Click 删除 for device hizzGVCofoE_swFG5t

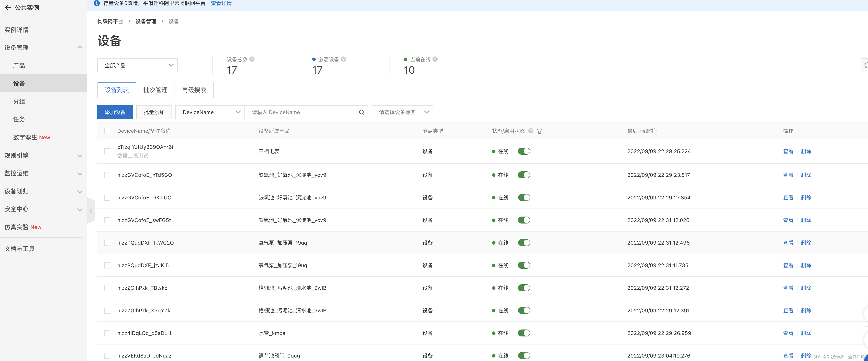806,220
